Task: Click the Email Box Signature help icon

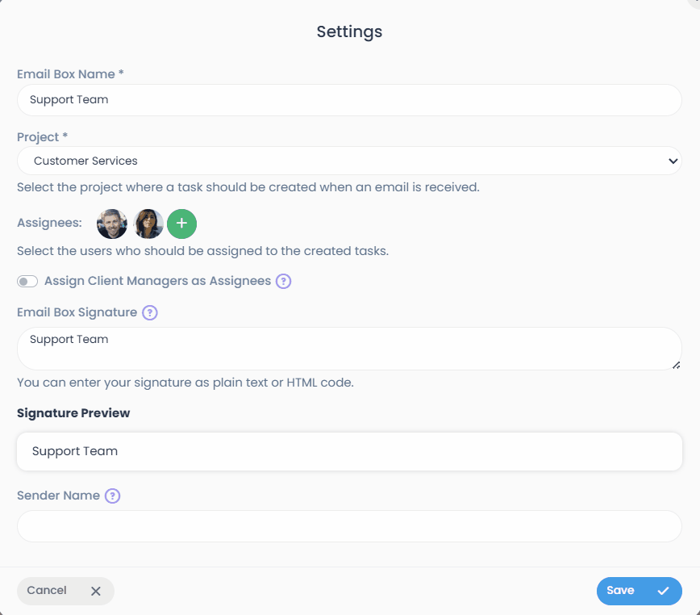Action: coord(149,312)
